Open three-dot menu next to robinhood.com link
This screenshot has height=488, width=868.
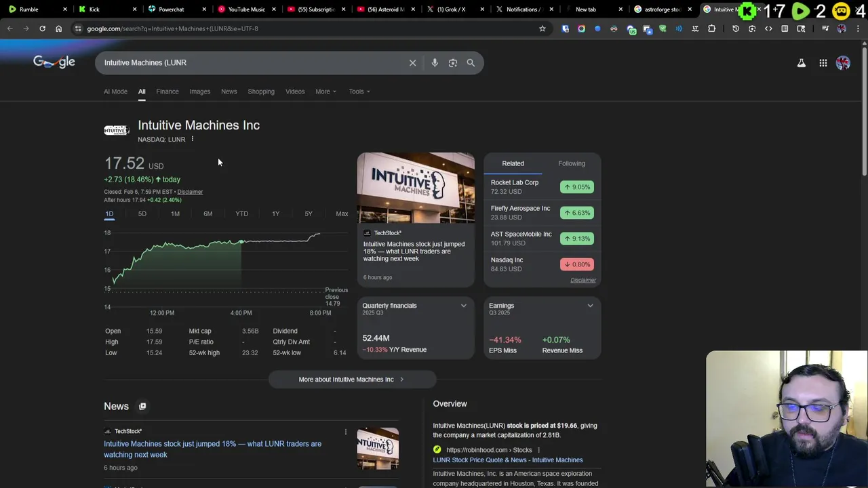539,450
